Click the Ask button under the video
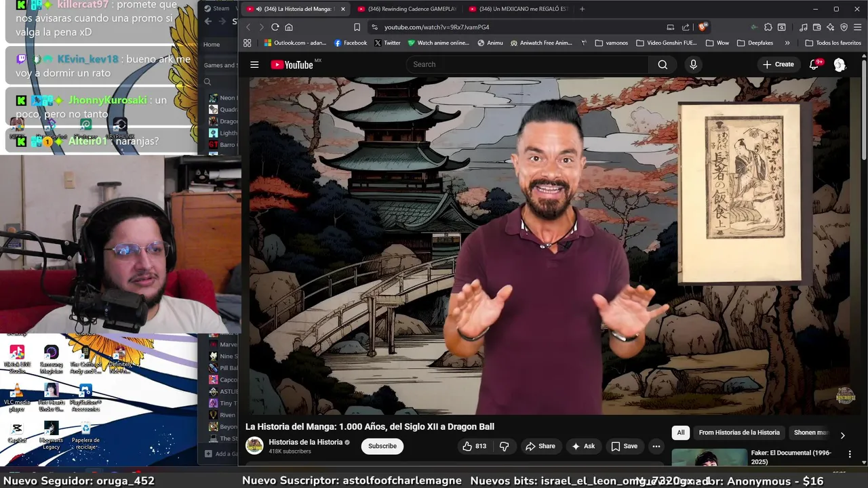The width and height of the screenshot is (868, 488). tap(583, 446)
